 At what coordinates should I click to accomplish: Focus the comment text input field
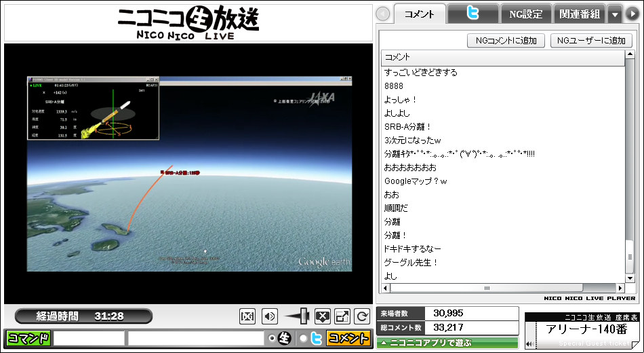[x=196, y=338]
